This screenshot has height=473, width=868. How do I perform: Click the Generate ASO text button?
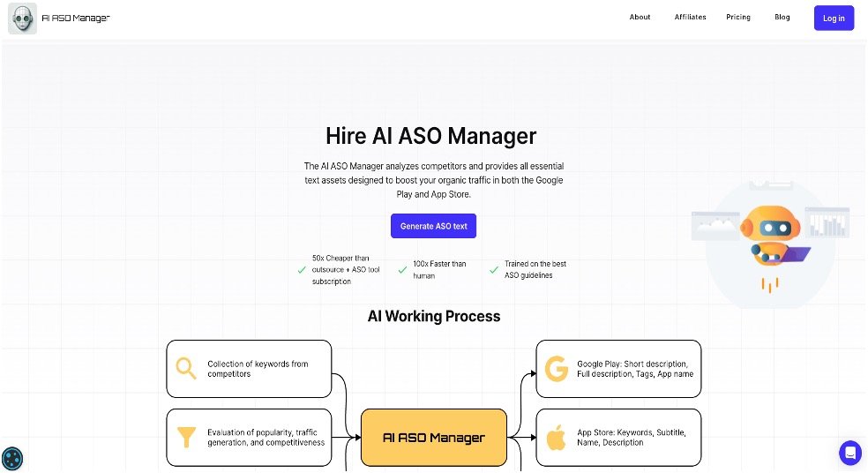pos(433,226)
